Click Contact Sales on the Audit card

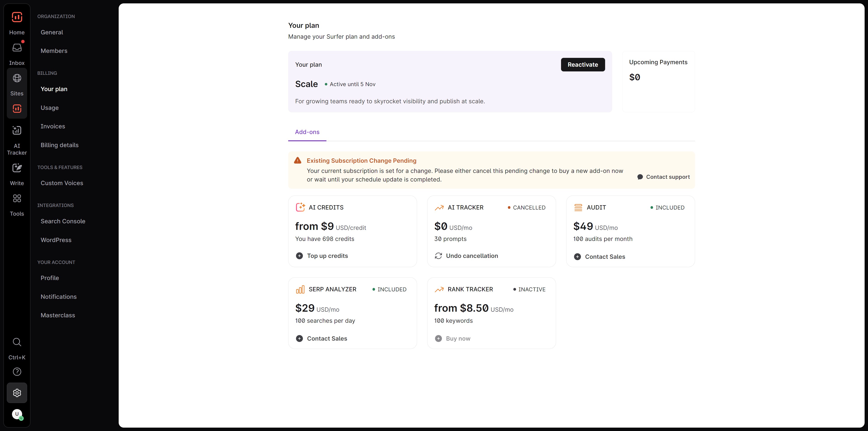click(x=604, y=257)
